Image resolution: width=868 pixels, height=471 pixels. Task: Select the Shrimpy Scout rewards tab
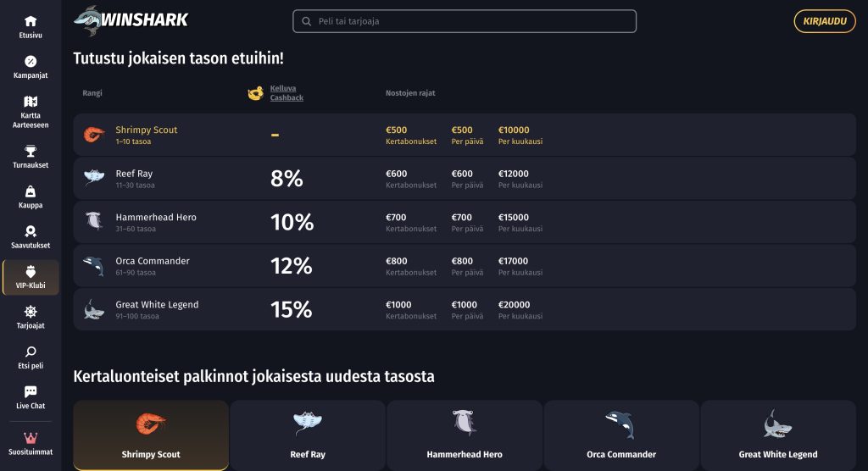(x=151, y=435)
